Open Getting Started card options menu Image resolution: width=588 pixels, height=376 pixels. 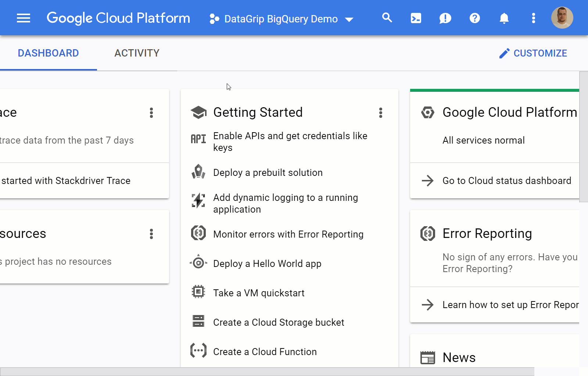(x=380, y=113)
